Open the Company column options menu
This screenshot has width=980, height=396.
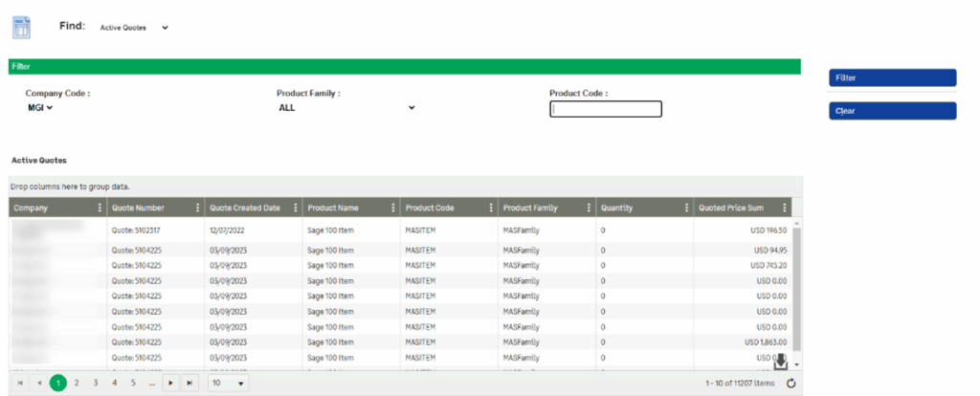[100, 208]
